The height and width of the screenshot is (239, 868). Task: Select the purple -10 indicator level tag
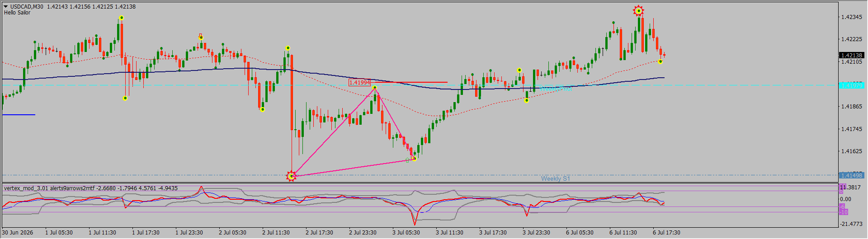[844, 212]
